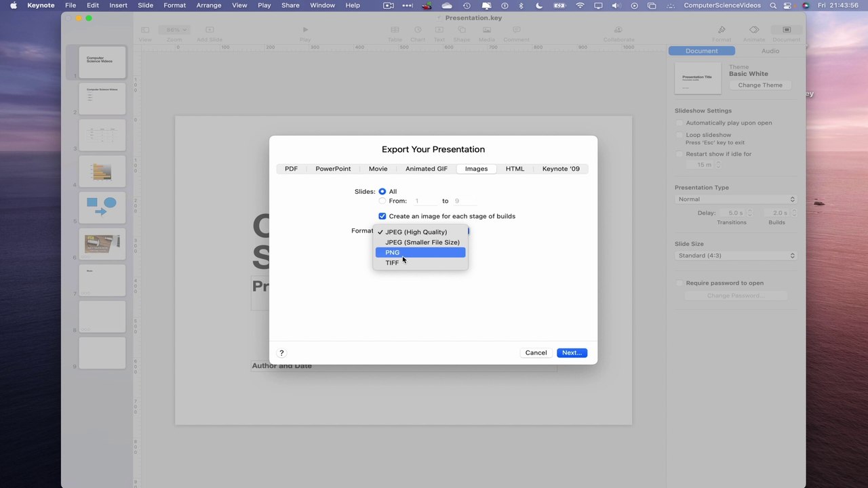
Task: Switch to the Movie export tab
Action: 378,169
